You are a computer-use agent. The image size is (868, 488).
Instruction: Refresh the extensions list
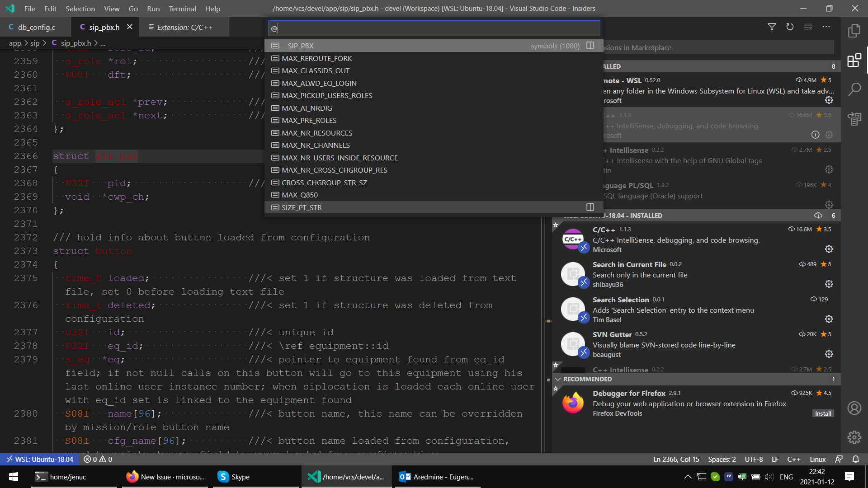pyautogui.click(x=790, y=27)
